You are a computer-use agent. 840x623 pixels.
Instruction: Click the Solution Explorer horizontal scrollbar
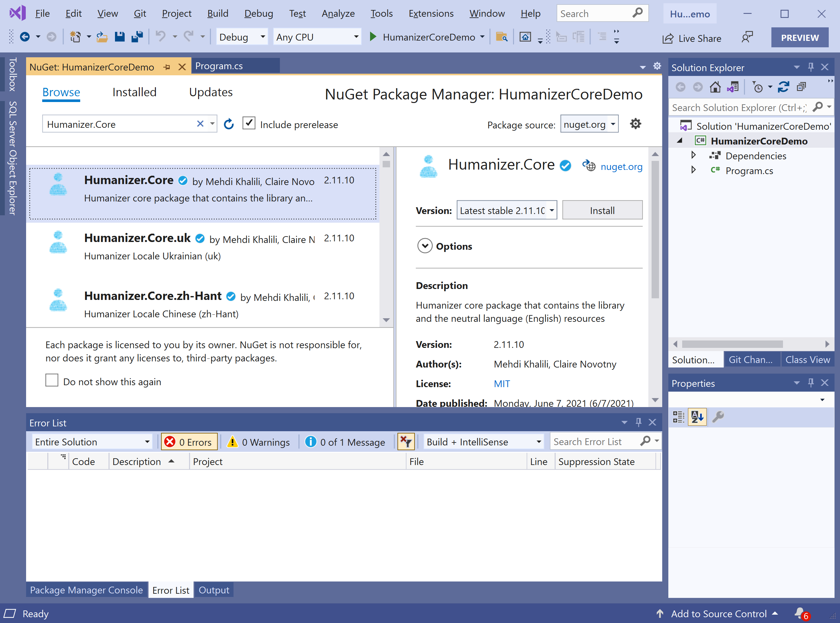pos(732,344)
